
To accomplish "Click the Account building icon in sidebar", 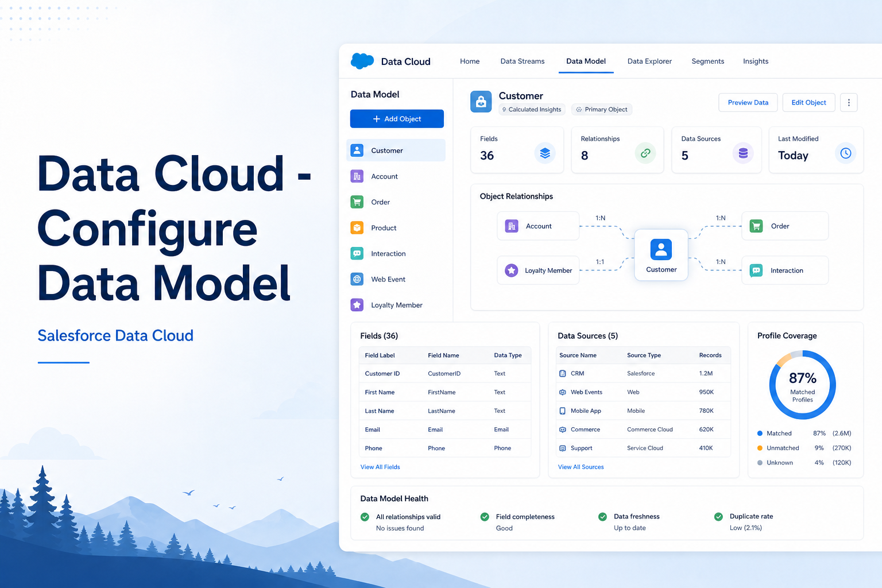I will click(x=357, y=176).
